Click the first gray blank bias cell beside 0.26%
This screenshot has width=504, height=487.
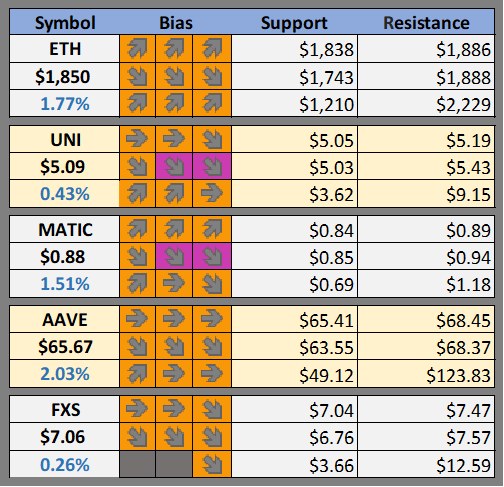137,464
